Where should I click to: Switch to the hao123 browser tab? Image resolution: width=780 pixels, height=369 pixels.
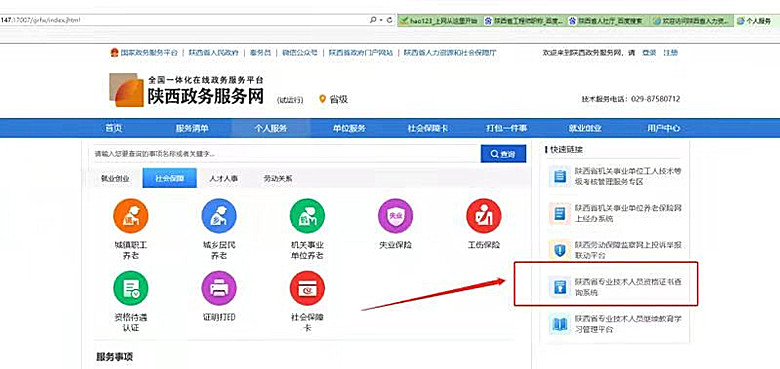[x=440, y=21]
